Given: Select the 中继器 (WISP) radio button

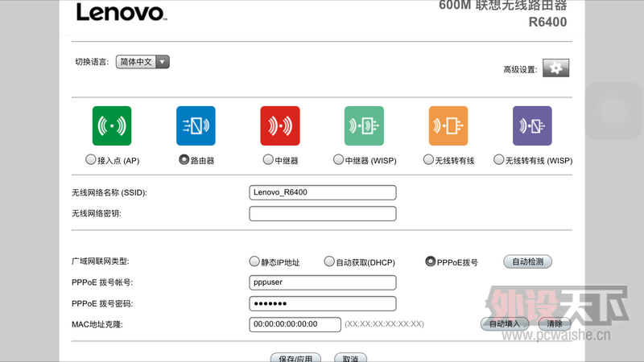Looking at the screenshot, I should pyautogui.click(x=338, y=159).
